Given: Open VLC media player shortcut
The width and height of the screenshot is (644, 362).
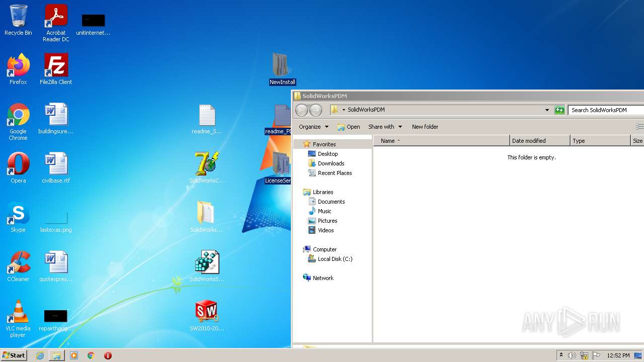Looking at the screenshot, I should (x=18, y=319).
